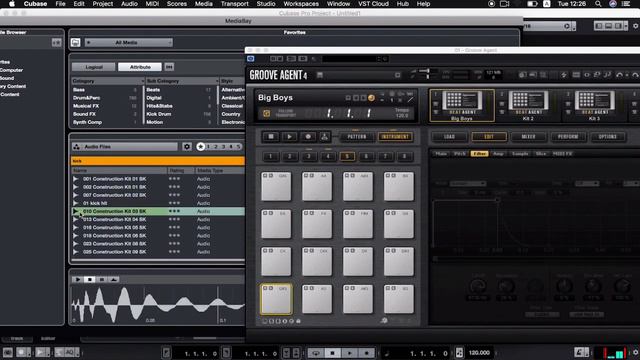Select the Filter edit sub-tab
This screenshot has height=360, width=640.
pos(480,154)
